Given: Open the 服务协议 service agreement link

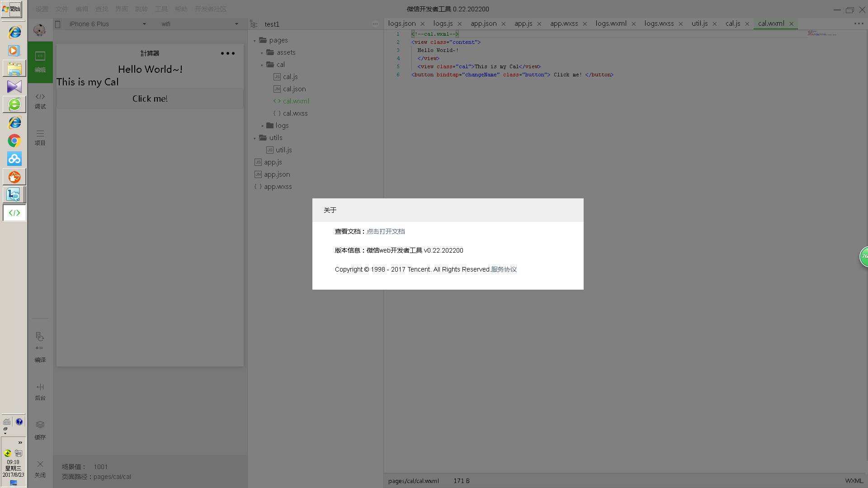Looking at the screenshot, I should 504,269.
